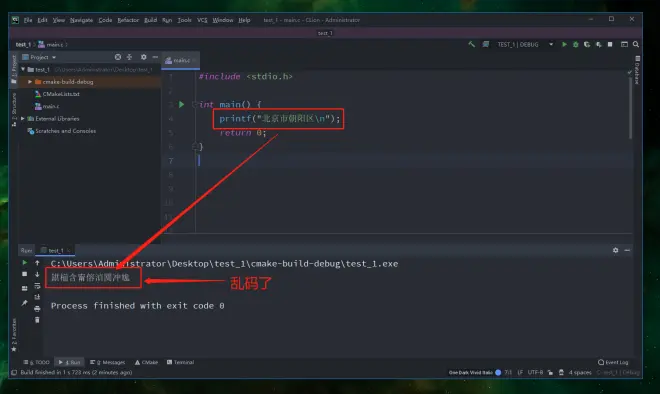Open the Refactor menu
This screenshot has width=660, height=394.
click(128, 20)
